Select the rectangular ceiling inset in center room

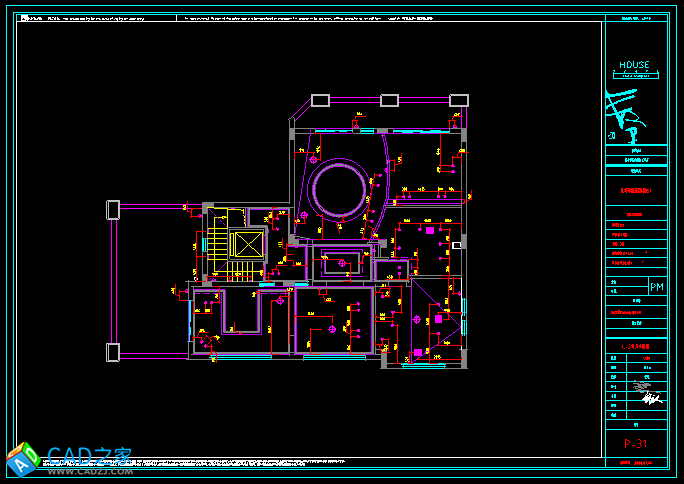point(341,264)
